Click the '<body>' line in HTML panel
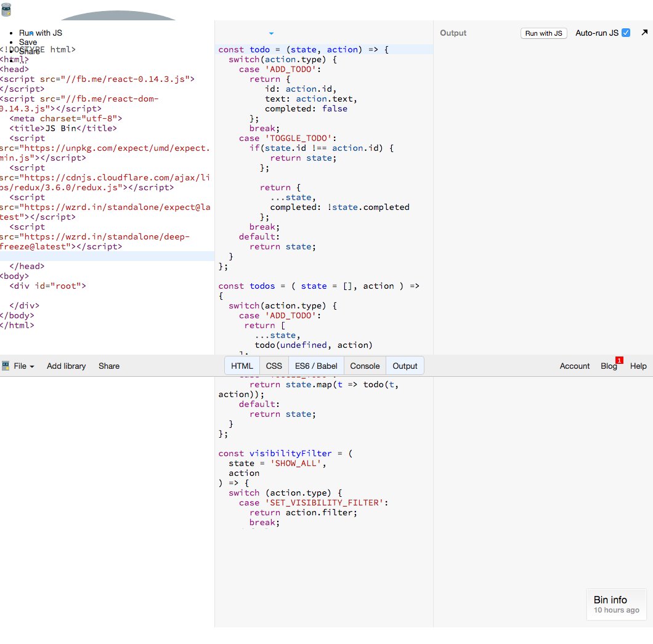 [x=15, y=276]
